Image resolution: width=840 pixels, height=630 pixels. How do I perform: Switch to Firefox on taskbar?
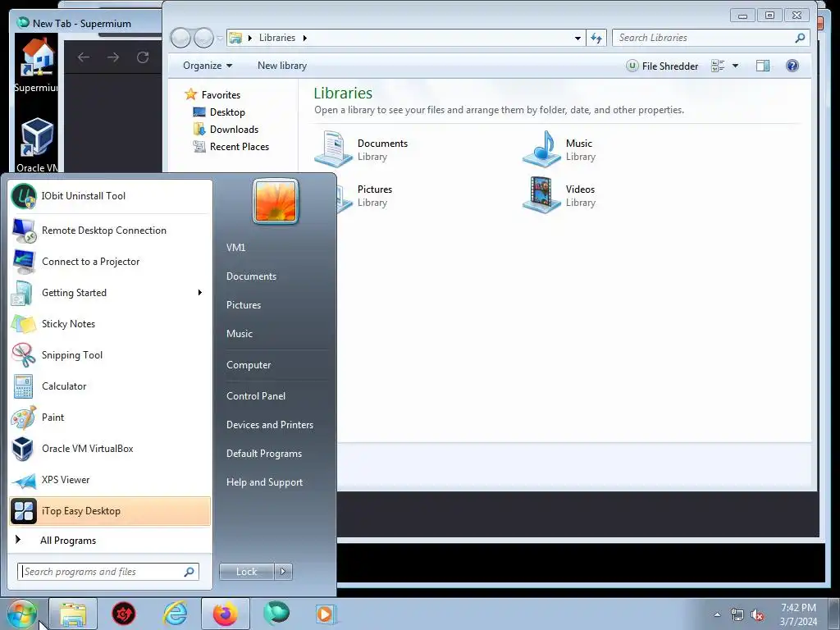pyautogui.click(x=226, y=614)
